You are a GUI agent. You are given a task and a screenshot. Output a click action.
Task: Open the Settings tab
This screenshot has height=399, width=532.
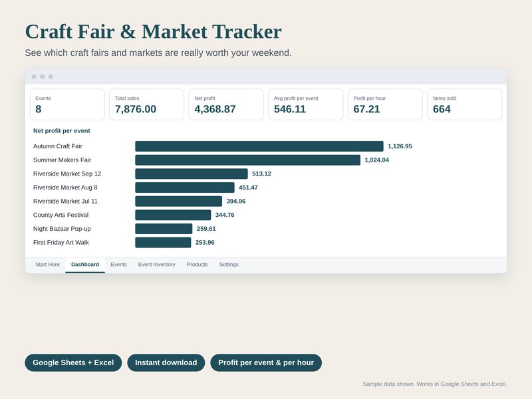point(229,265)
